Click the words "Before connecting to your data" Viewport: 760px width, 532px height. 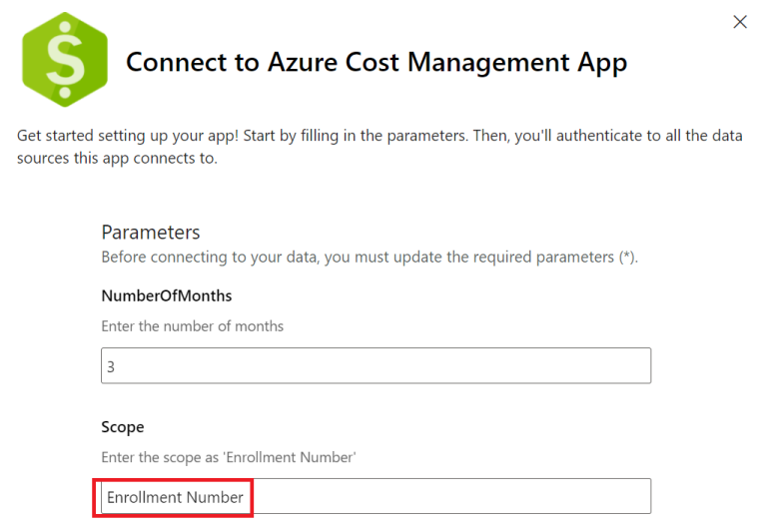[196, 257]
